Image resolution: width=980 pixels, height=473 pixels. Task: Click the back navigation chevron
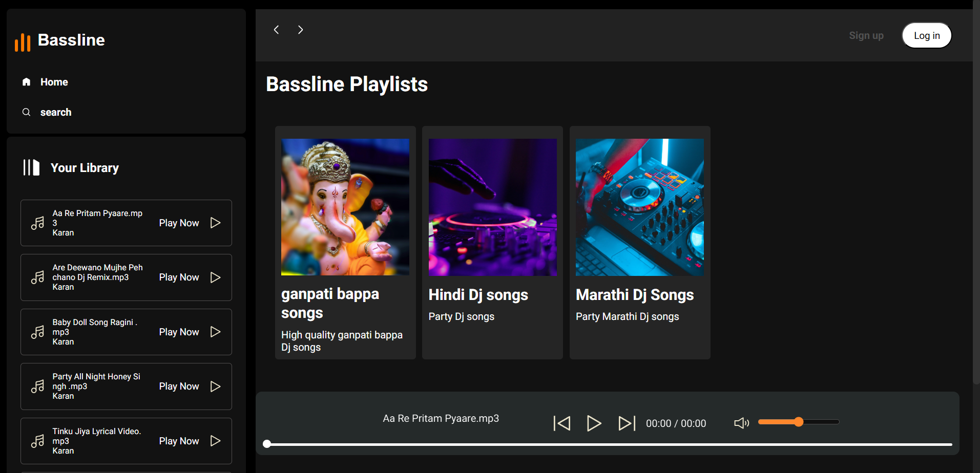(x=276, y=30)
